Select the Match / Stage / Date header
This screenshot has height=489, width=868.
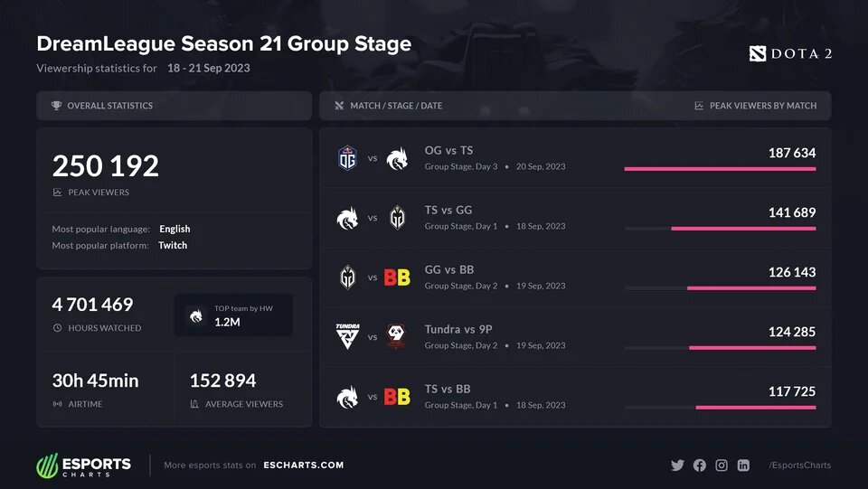[x=396, y=106]
